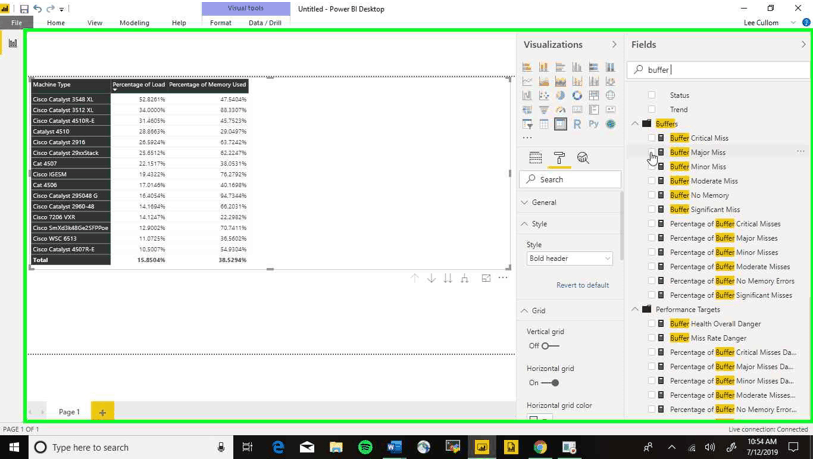Import more custom visuals via ellipsis
Viewport: 815px width, 460px height.
[x=527, y=138]
